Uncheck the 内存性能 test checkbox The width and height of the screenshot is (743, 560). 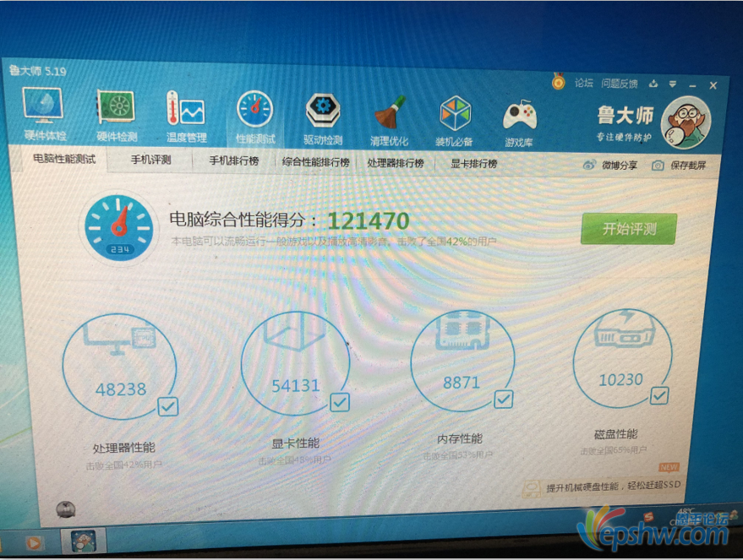coord(503,399)
